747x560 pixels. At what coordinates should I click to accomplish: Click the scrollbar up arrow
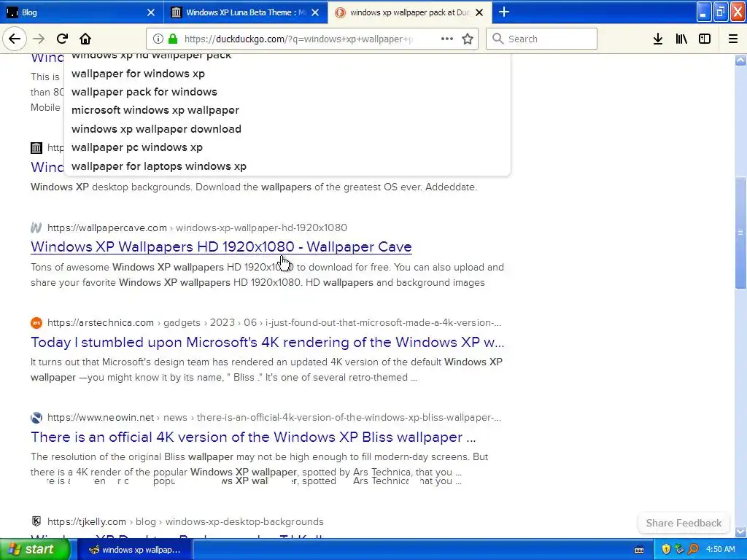[740, 60]
